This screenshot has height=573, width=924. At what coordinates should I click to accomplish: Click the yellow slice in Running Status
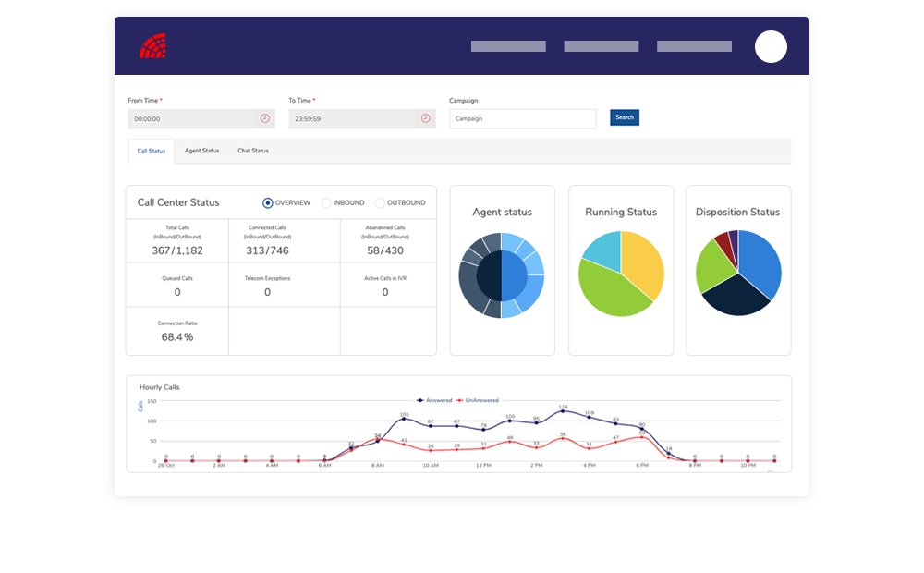pyautogui.click(x=643, y=262)
